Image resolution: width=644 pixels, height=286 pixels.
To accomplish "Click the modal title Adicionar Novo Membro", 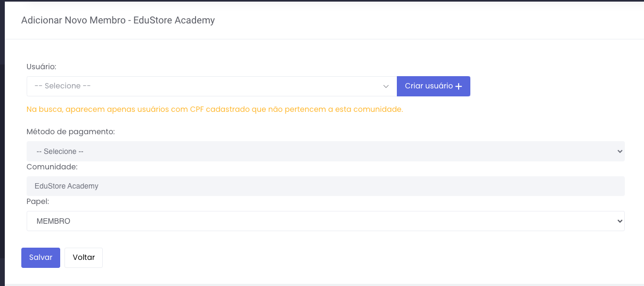I will (118, 20).
